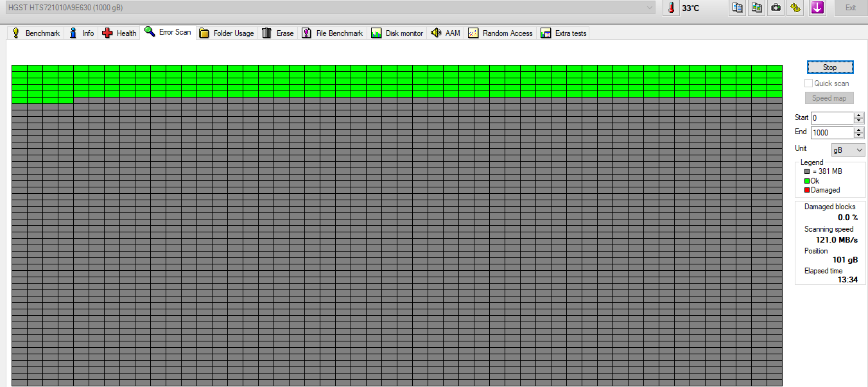Viewport: 868px width, 387px height.
Task: Click the Exit button
Action: tap(850, 8)
